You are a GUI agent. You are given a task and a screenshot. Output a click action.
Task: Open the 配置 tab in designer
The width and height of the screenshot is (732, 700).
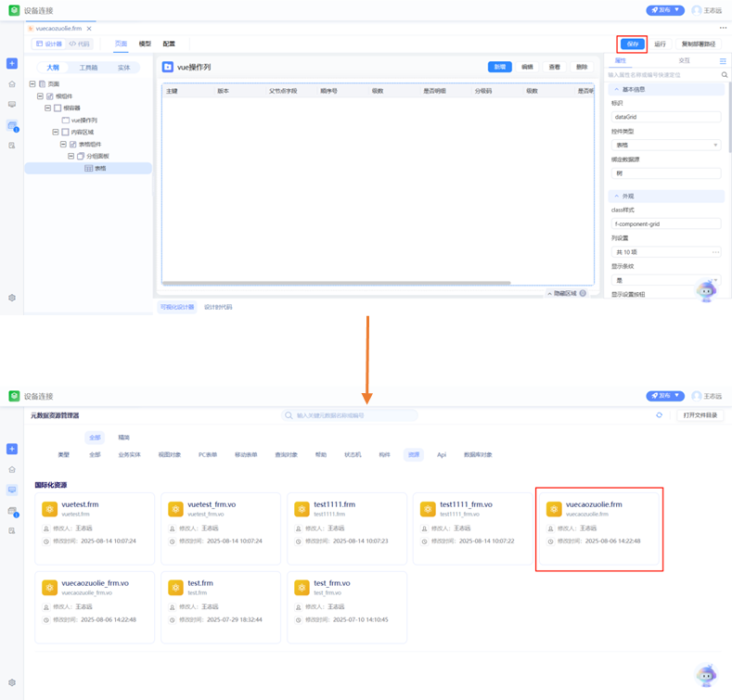pos(169,44)
